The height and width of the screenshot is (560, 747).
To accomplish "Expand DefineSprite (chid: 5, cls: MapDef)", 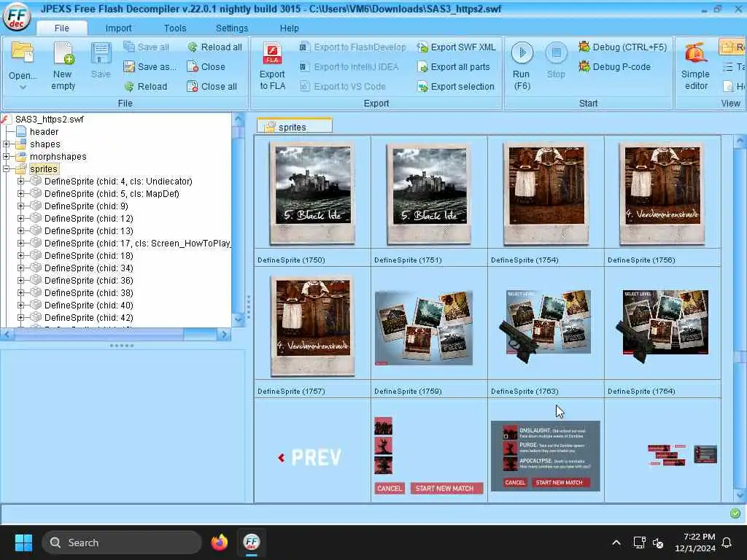I will click(20, 193).
